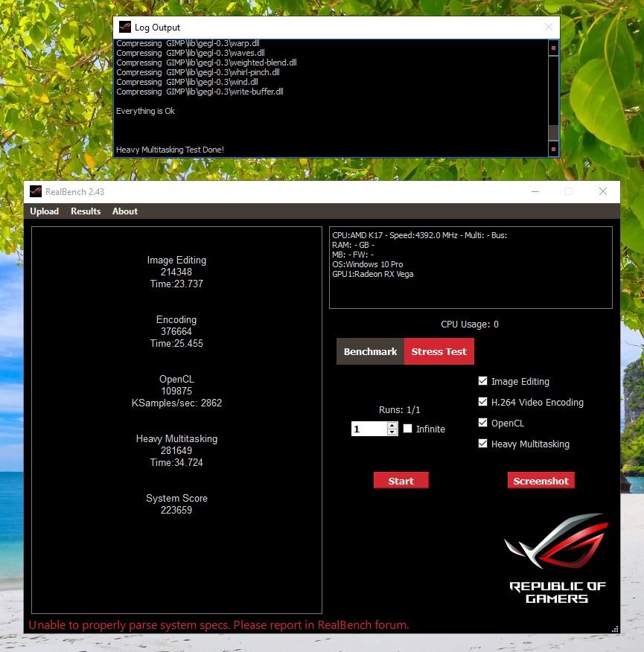Click the 'Time:23.737' value

pos(176,284)
